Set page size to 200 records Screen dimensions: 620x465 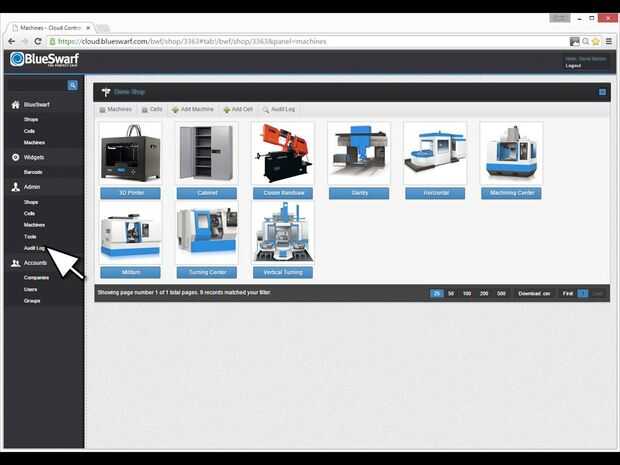(x=484, y=293)
